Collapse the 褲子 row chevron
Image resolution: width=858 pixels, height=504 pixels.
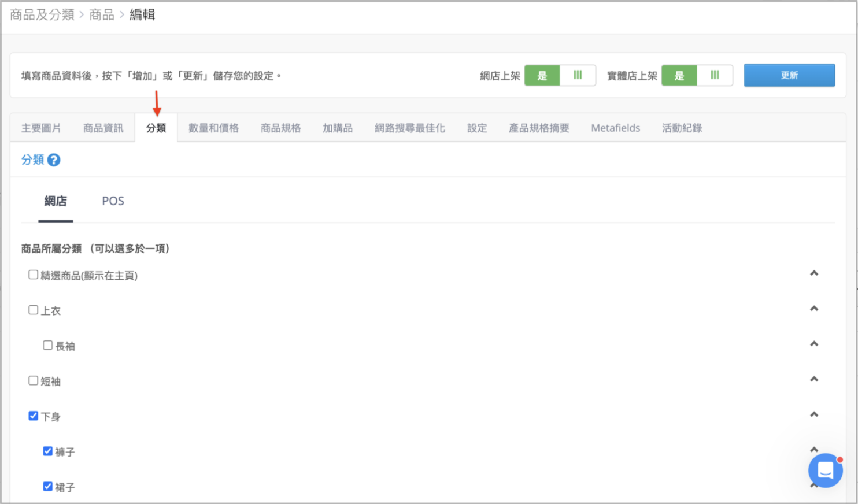(814, 449)
